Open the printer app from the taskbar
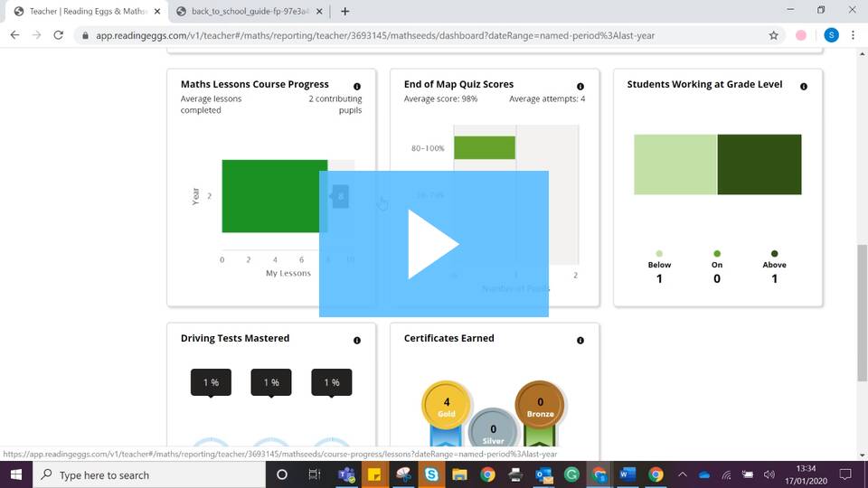 click(515, 474)
